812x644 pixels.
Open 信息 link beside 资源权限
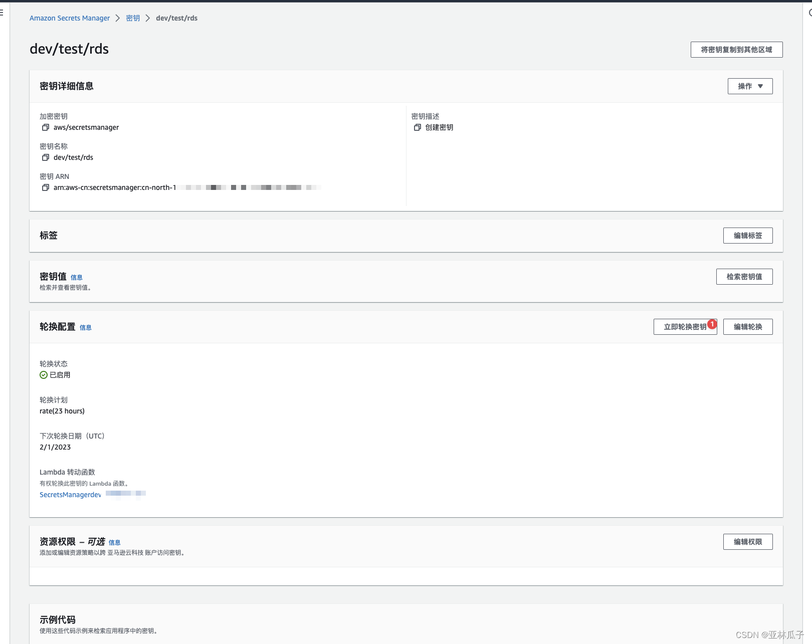point(115,543)
